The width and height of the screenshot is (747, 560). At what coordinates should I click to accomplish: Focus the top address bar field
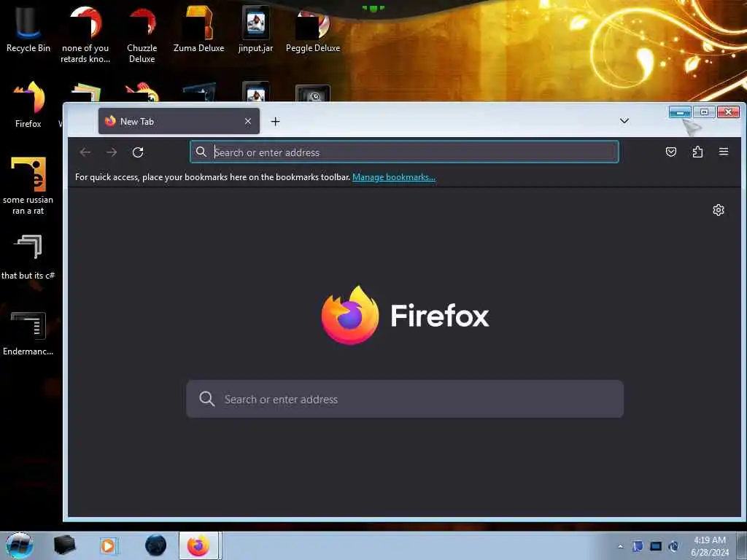tap(404, 152)
